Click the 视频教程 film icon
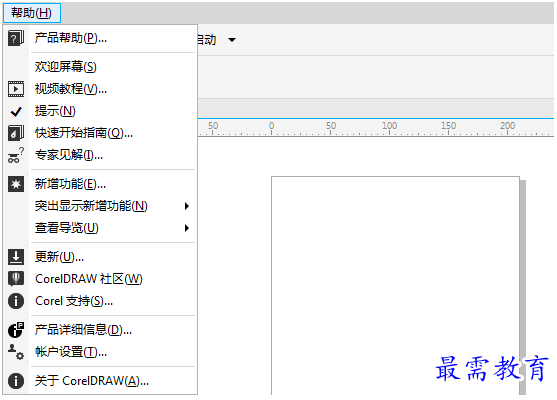 click(16, 89)
